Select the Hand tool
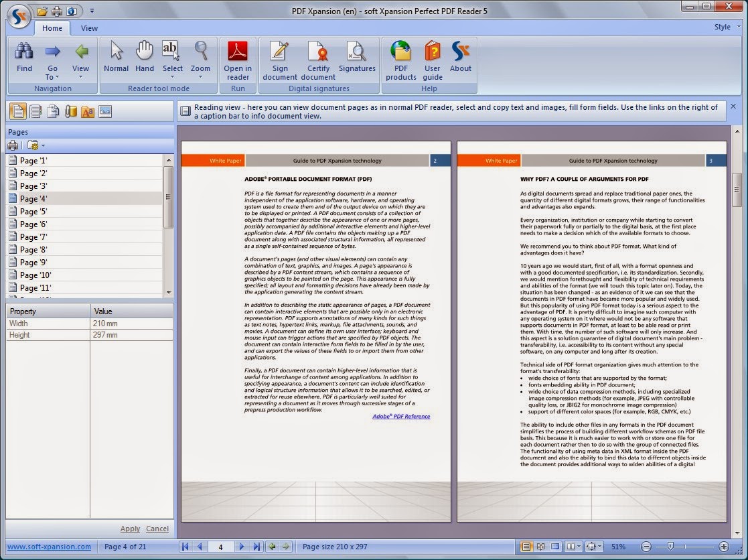 pyautogui.click(x=144, y=56)
